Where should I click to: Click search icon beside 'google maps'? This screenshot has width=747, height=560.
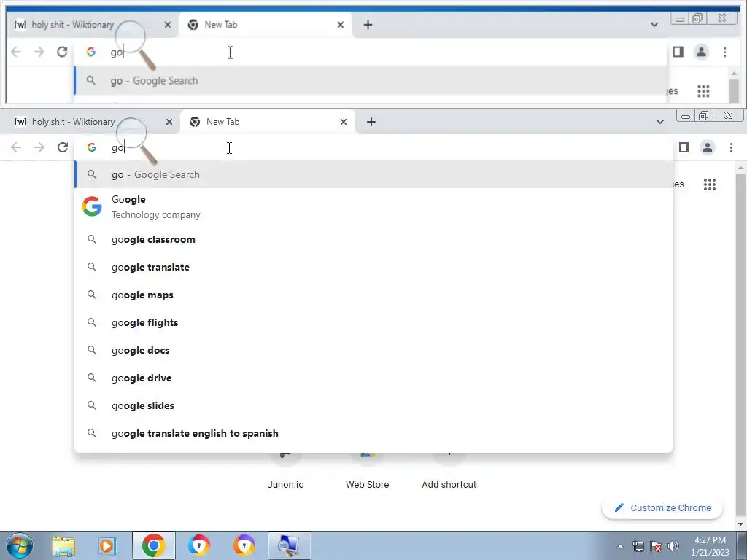92,295
